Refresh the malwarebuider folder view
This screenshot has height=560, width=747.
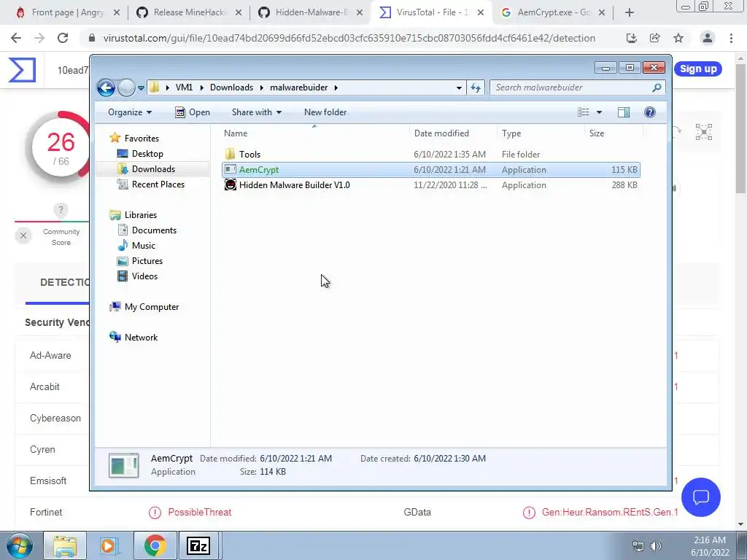(x=476, y=87)
